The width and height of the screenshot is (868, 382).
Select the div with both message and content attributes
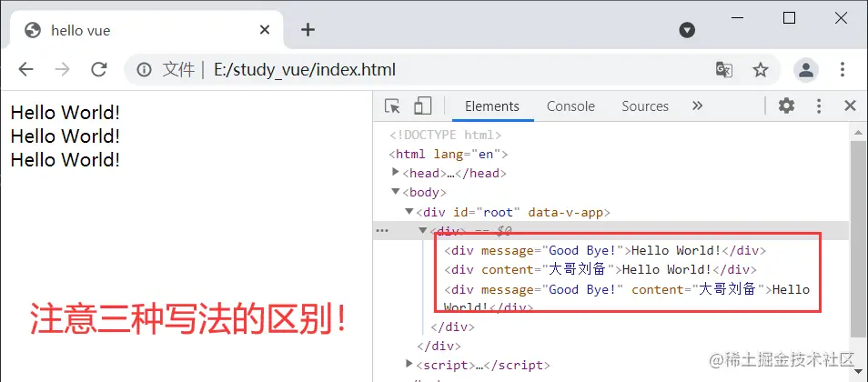[x=627, y=298]
